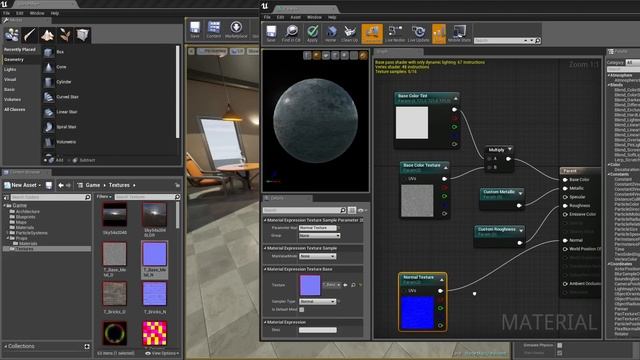Click the Spiral Stair geometry icon
The width and height of the screenshot is (640, 360).
[x=49, y=127]
